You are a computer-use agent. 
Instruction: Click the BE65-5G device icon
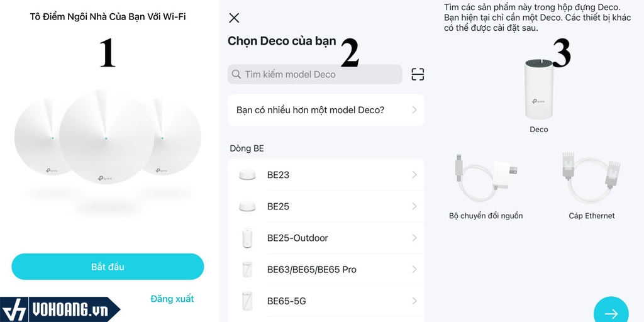click(247, 301)
